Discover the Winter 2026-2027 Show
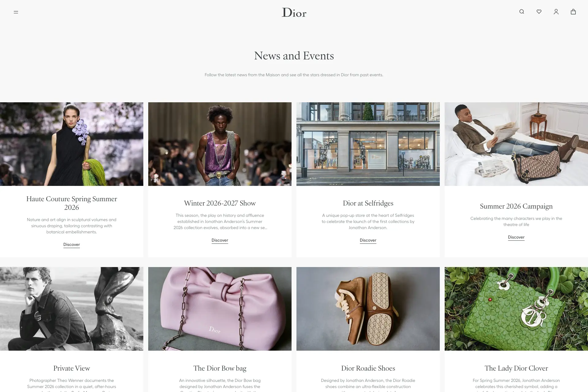This screenshot has height=392, width=588. tap(220, 240)
